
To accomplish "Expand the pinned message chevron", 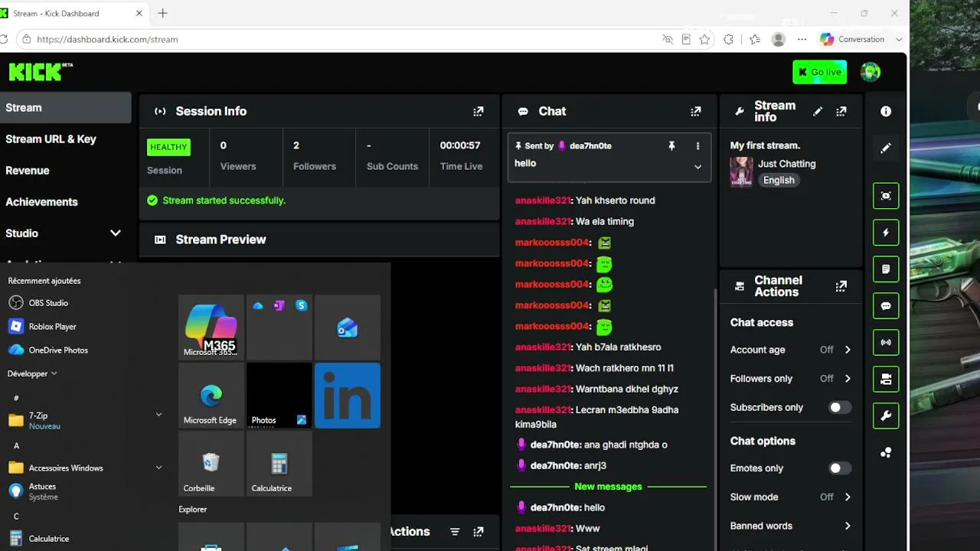I will coord(697,166).
